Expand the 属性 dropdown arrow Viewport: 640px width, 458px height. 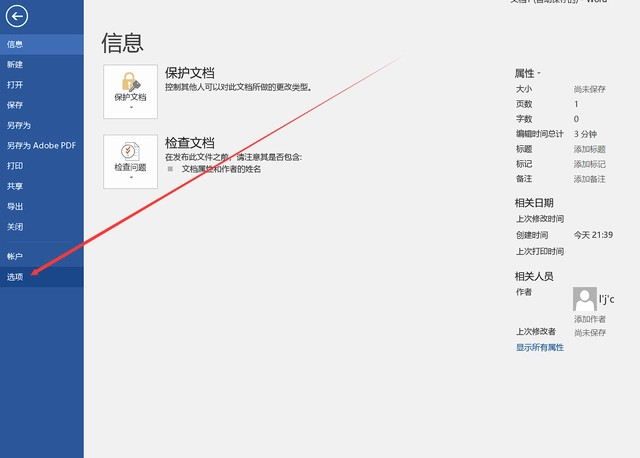click(540, 74)
